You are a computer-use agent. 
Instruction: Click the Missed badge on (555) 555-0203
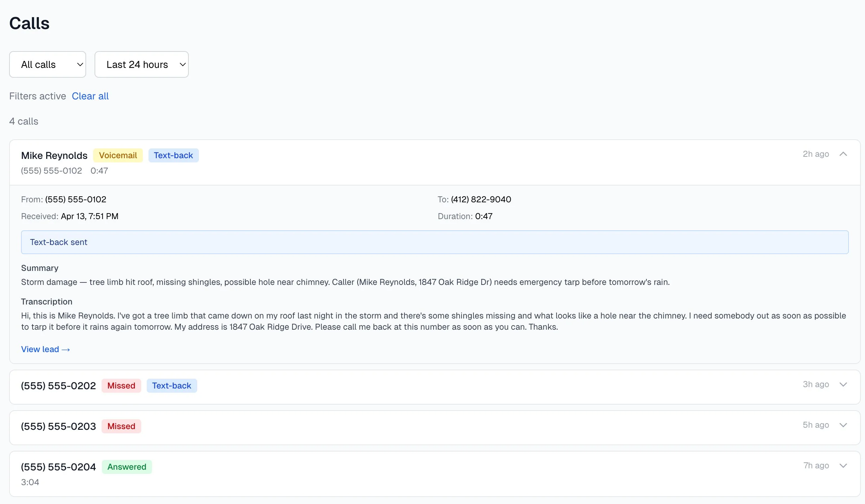pyautogui.click(x=121, y=426)
